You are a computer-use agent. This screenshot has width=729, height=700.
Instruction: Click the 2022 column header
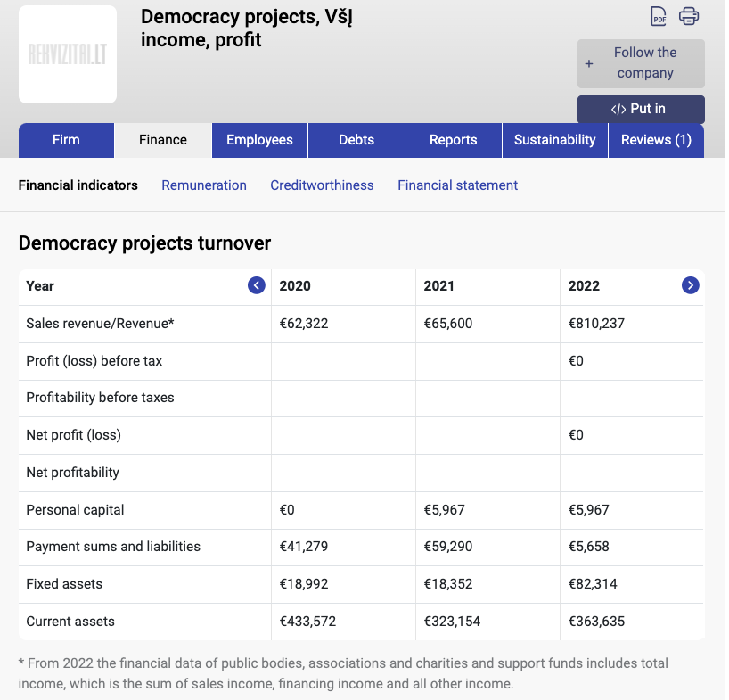coord(584,285)
